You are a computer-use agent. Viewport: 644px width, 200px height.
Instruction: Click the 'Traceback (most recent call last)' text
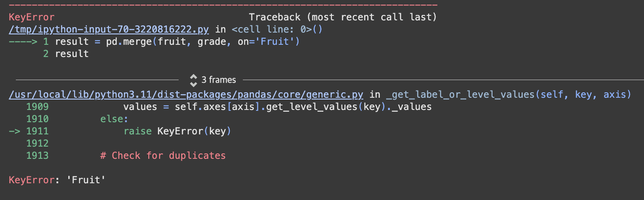pos(343,17)
